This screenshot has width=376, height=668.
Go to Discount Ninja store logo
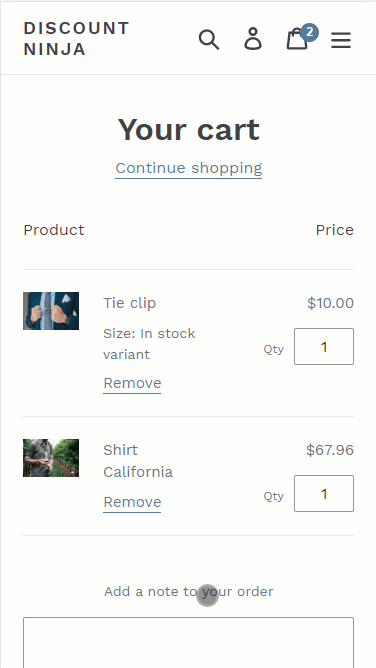tap(77, 39)
